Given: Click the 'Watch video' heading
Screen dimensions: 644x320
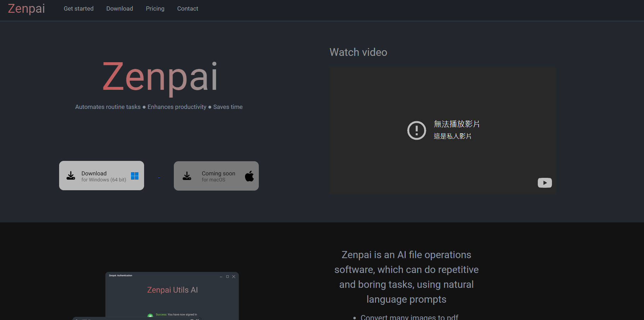Looking at the screenshot, I should click(358, 52).
